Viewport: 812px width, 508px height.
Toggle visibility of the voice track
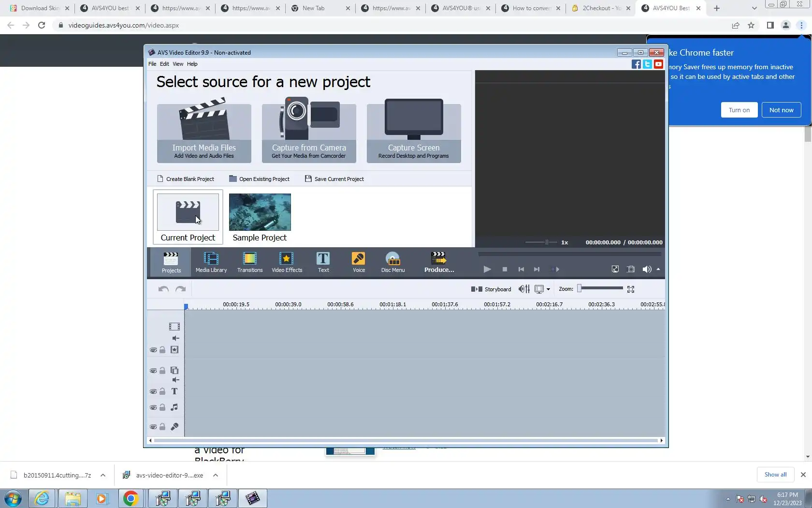click(153, 427)
